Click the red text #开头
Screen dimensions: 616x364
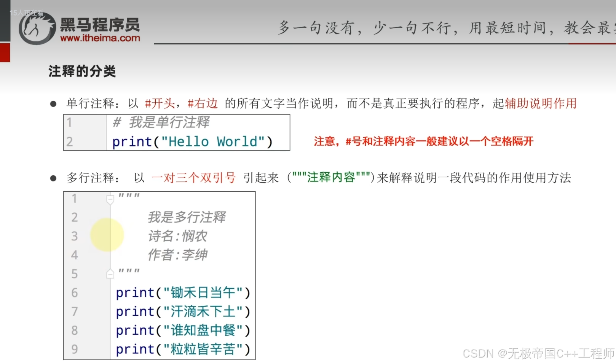(x=160, y=103)
